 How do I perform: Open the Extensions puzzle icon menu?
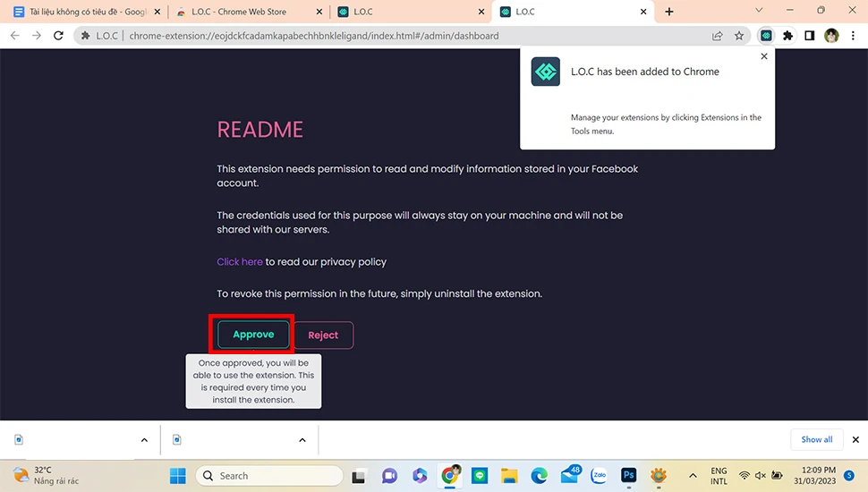pyautogui.click(x=787, y=36)
